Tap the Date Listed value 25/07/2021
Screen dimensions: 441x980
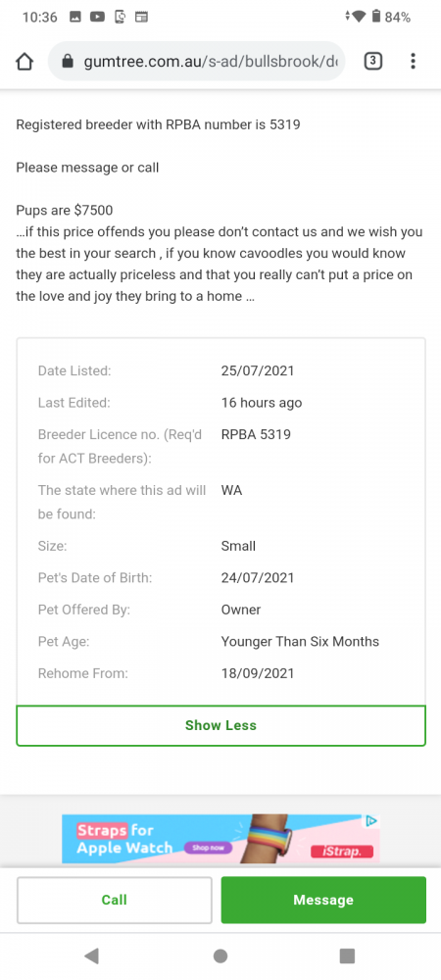click(x=258, y=370)
